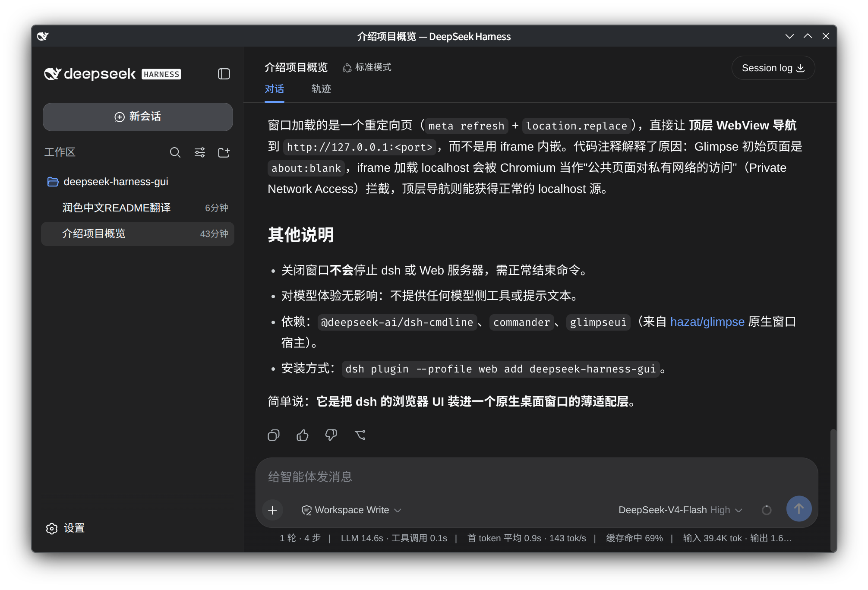
Task: Click the 43分钟 timestamp
Action: tap(214, 234)
